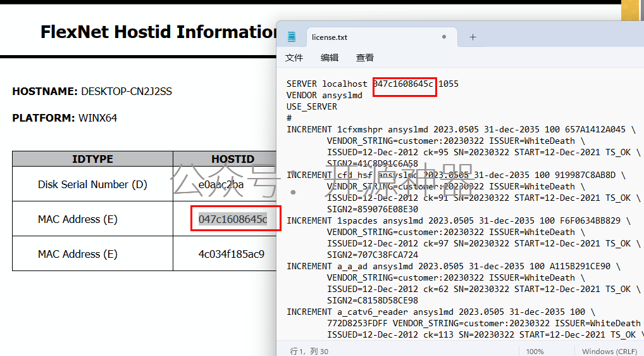The height and width of the screenshot is (356, 644).
Task: Click the INCREMENT a_catv6_reader line
Action: (441, 312)
